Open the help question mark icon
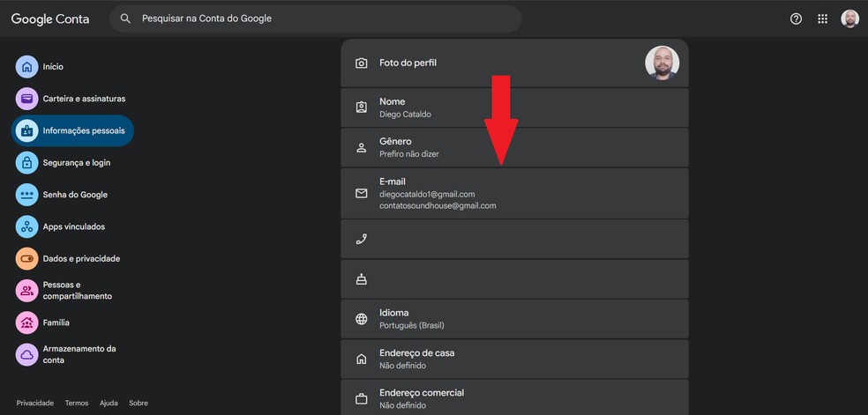Image resolution: width=868 pixels, height=415 pixels. [x=796, y=19]
